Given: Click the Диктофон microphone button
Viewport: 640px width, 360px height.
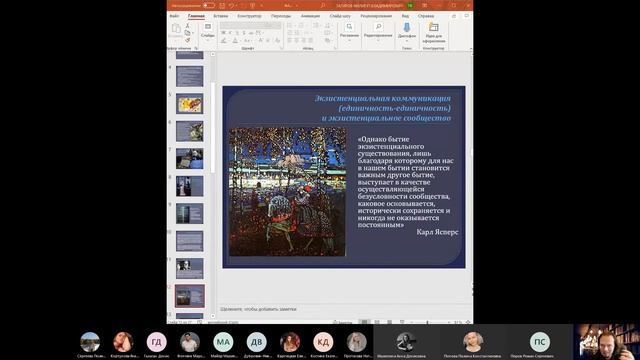Looking at the screenshot, I should [x=407, y=31].
